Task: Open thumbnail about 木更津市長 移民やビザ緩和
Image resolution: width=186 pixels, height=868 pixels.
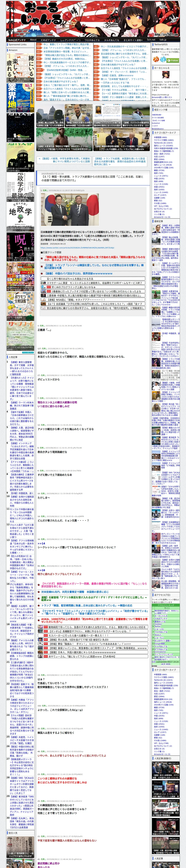Action: point(64,139)
